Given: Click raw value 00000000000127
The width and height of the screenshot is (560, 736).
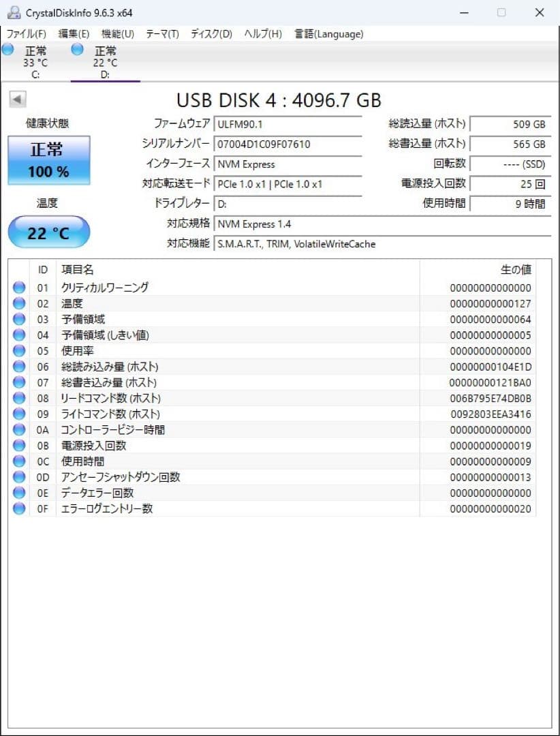Looking at the screenshot, I should [x=491, y=304].
